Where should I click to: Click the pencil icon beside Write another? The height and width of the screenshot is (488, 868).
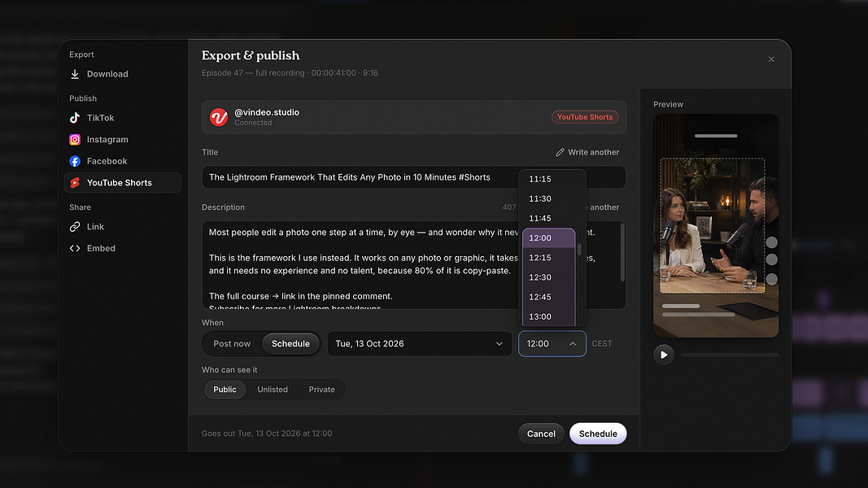(560, 152)
